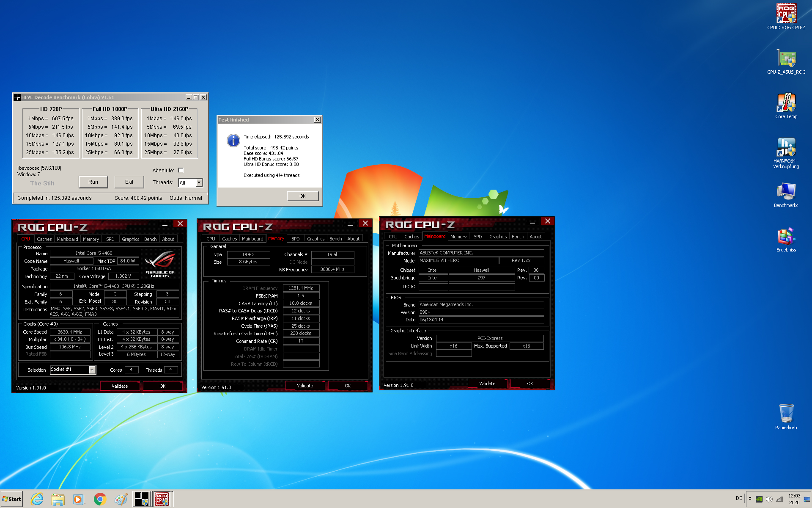Open GPU-Z_ASUS_ROG desktop icon
The width and height of the screenshot is (812, 508).
(786, 61)
